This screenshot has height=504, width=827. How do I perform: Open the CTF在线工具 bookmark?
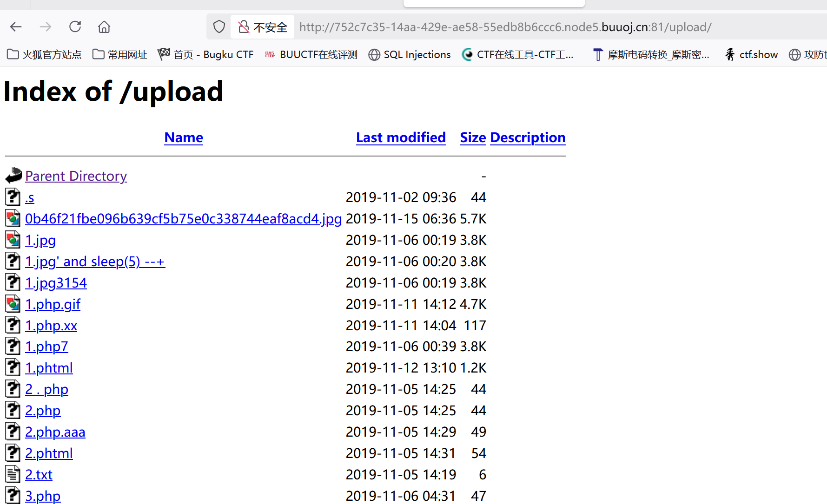tap(518, 55)
